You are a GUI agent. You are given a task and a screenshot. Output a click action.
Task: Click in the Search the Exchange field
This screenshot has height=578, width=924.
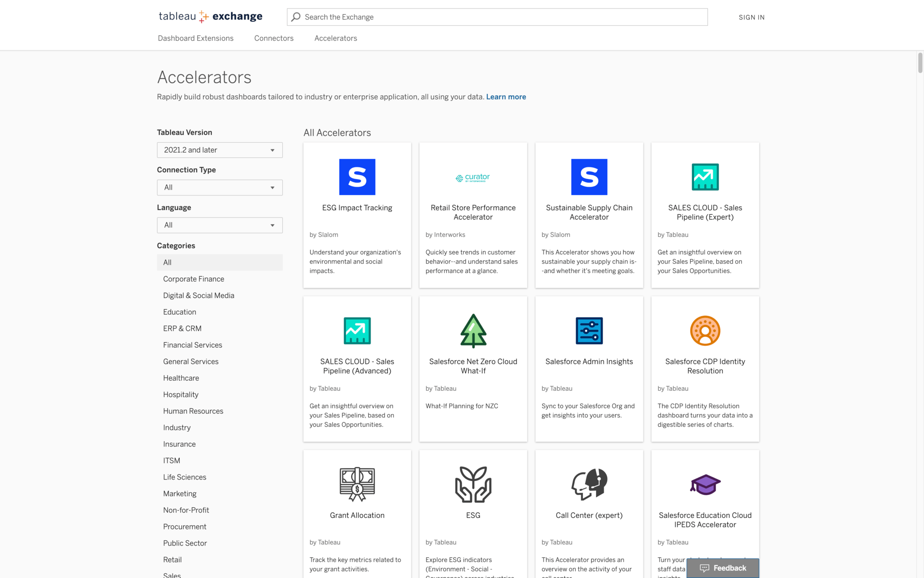[497, 17]
